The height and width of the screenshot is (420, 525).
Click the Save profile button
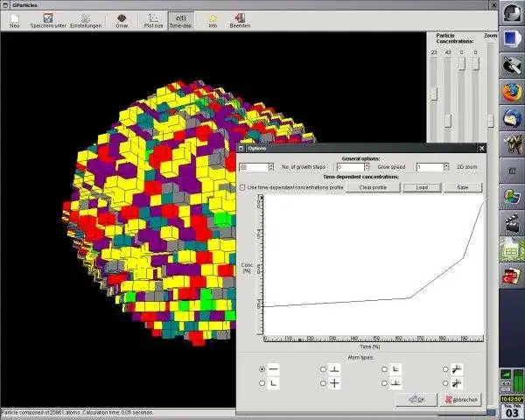[463, 187]
